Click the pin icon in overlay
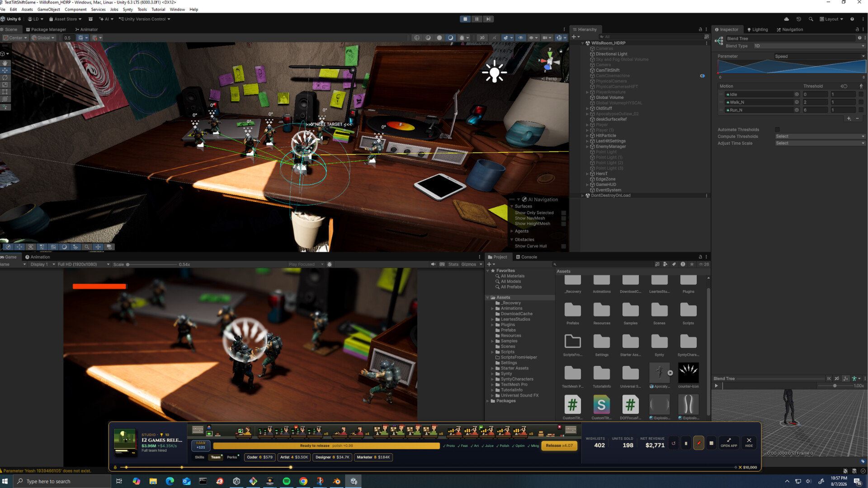 click(x=698, y=443)
